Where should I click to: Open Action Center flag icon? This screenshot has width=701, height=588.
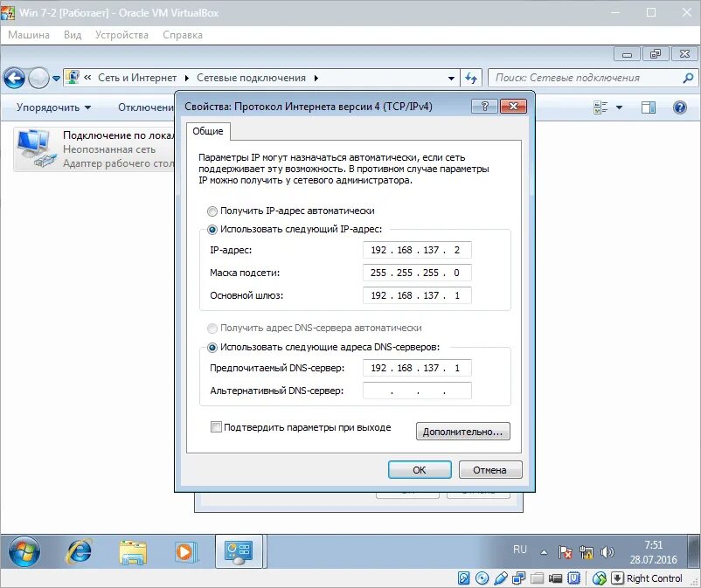click(x=566, y=552)
